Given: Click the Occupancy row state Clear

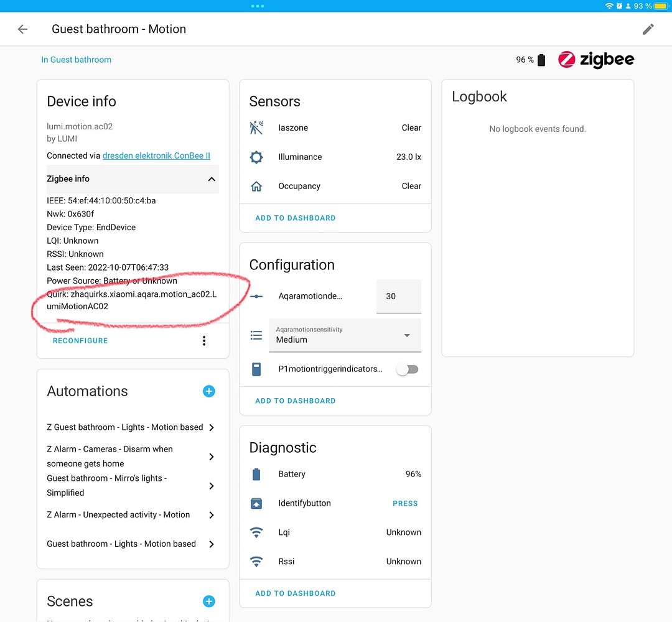Looking at the screenshot, I should [x=411, y=186].
